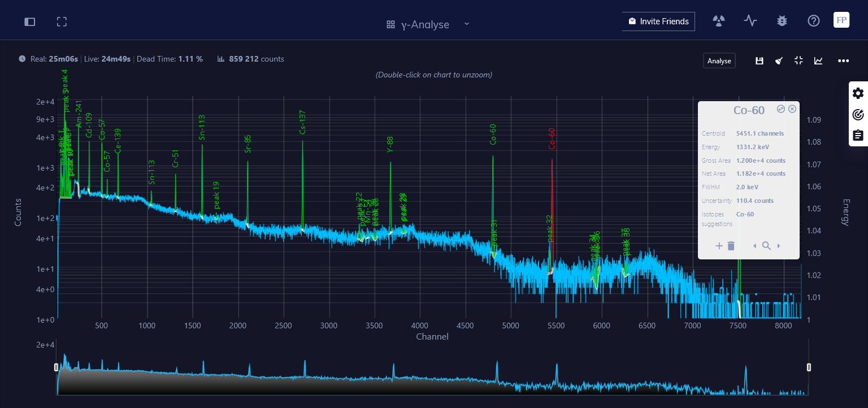
Task: Save the spectrum with floppy icon
Action: click(759, 61)
